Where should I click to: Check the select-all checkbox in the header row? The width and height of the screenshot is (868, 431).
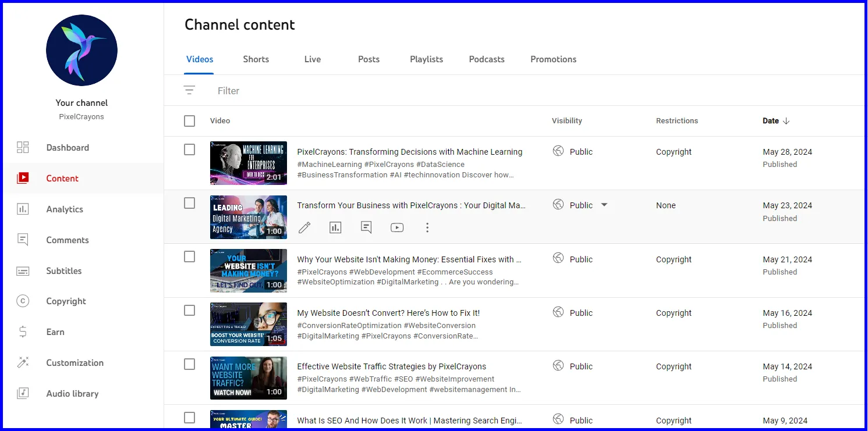[x=189, y=120]
